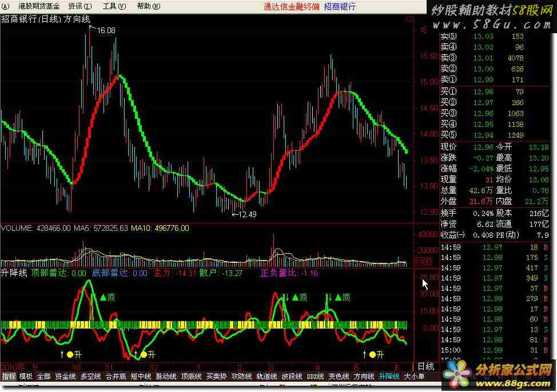This screenshot has width=557, height=392.
Task: Click the rightmost ▲顶 top signal marker
Action: [343, 298]
